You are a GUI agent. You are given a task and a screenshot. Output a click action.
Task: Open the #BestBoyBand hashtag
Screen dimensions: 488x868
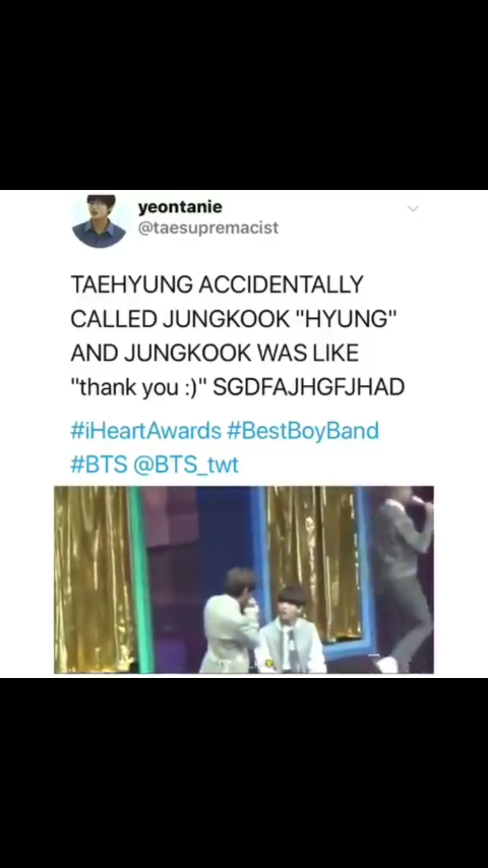[x=303, y=430]
